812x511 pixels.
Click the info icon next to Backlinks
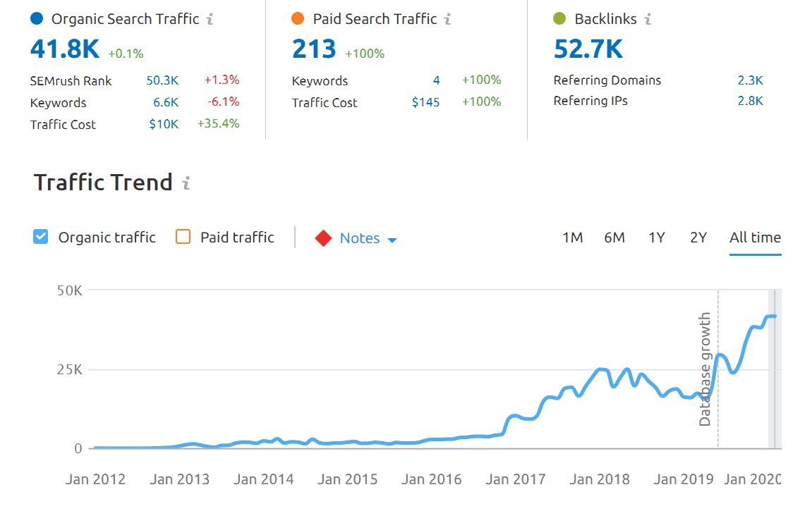(x=648, y=19)
